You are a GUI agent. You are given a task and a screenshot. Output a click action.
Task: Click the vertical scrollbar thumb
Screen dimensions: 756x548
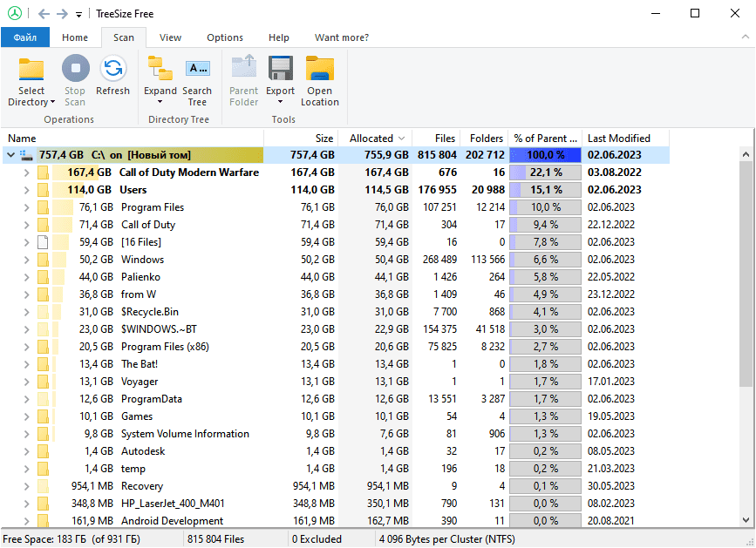[746, 274]
